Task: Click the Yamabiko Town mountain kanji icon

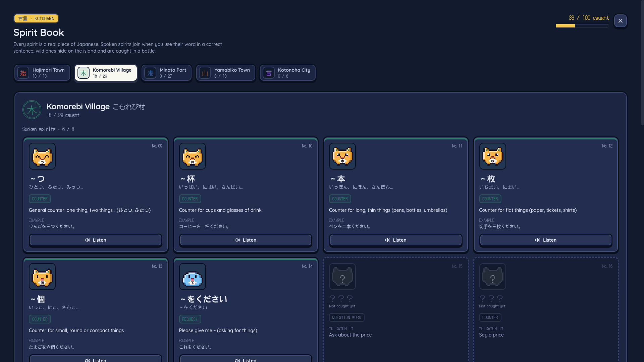Action: (x=205, y=73)
